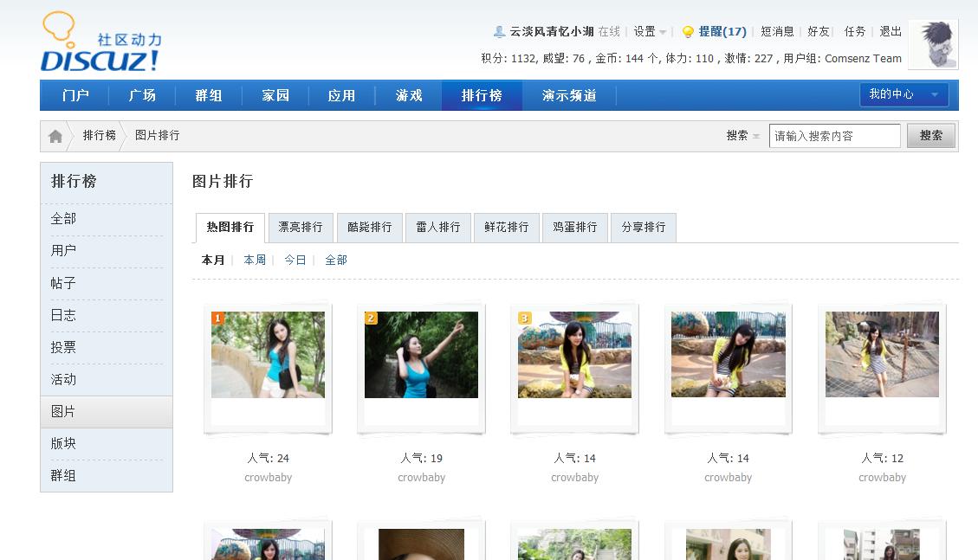Click the lightbulb reminder icon

click(688, 32)
